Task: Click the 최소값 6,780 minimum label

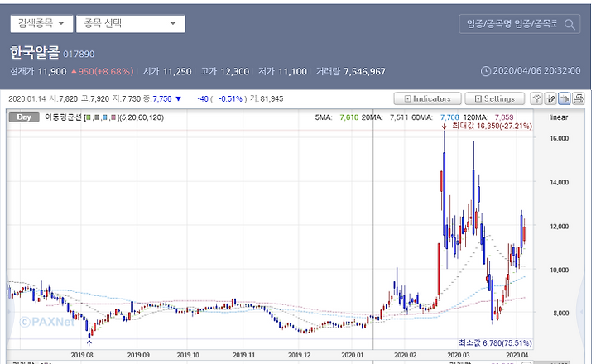Action: point(495,342)
